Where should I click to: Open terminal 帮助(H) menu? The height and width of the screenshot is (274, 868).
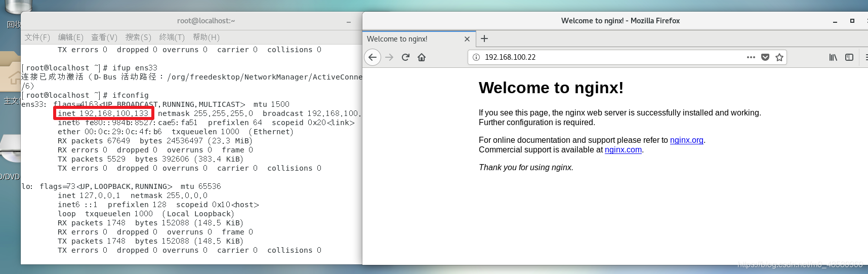click(x=206, y=37)
